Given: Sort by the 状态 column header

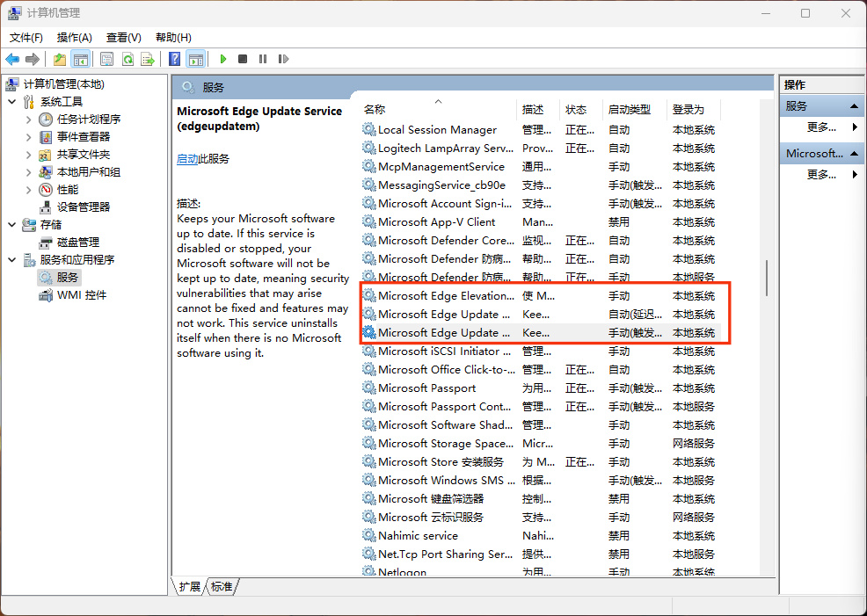Looking at the screenshot, I should (581, 109).
